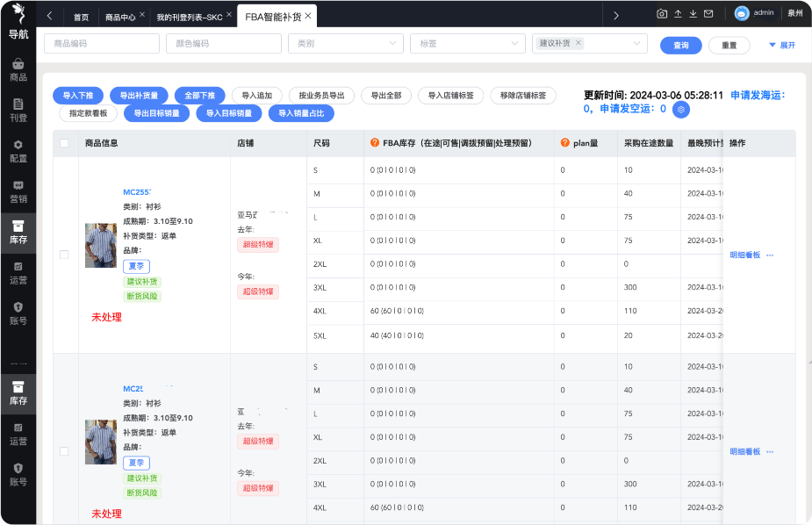Switch to the 商品中心 tab
The height and width of the screenshot is (525, 812).
(120, 17)
